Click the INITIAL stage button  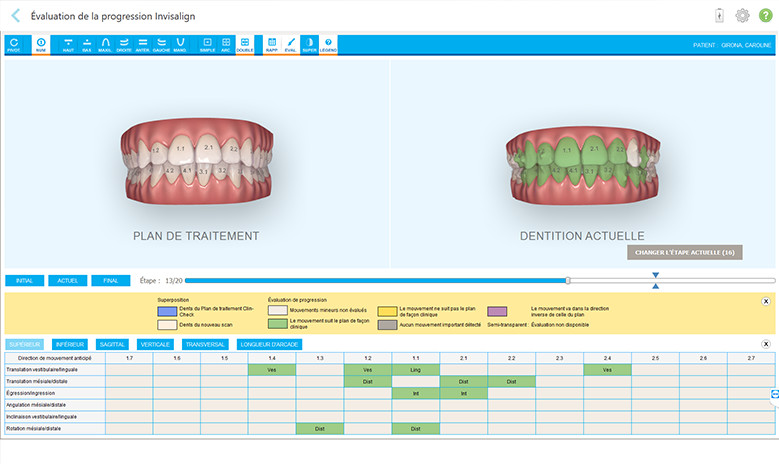tap(24, 281)
